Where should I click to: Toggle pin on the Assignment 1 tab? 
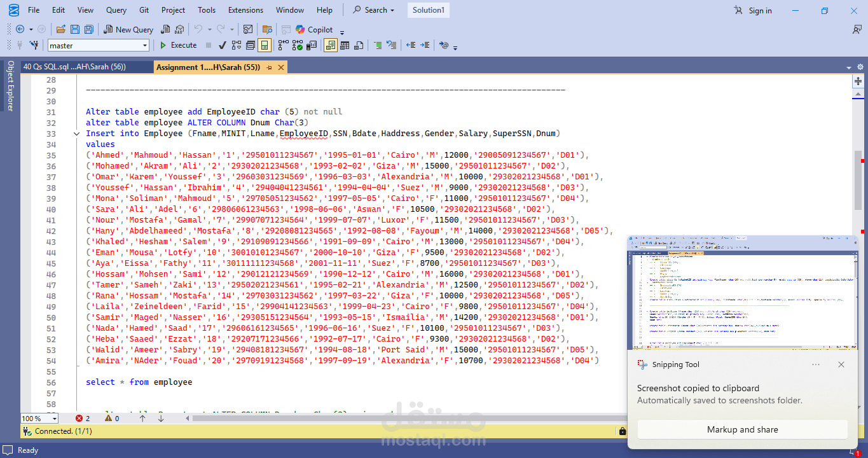(x=269, y=67)
